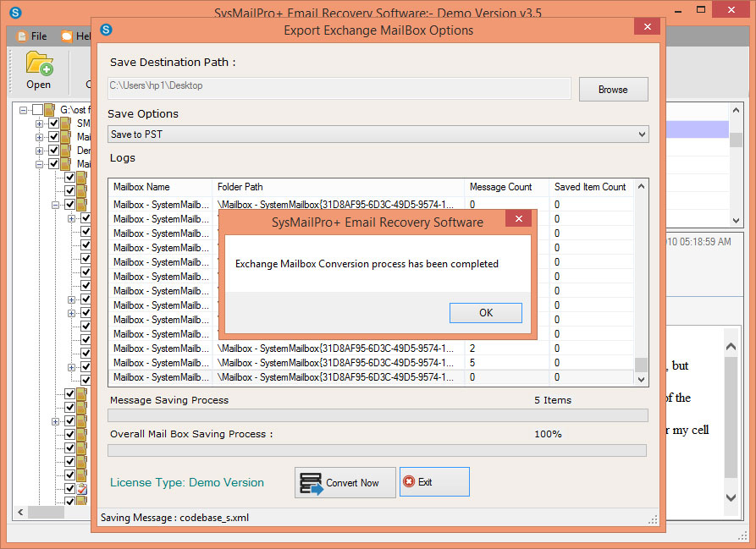
Task: Click the Saved Item Count column header
Action: point(591,187)
